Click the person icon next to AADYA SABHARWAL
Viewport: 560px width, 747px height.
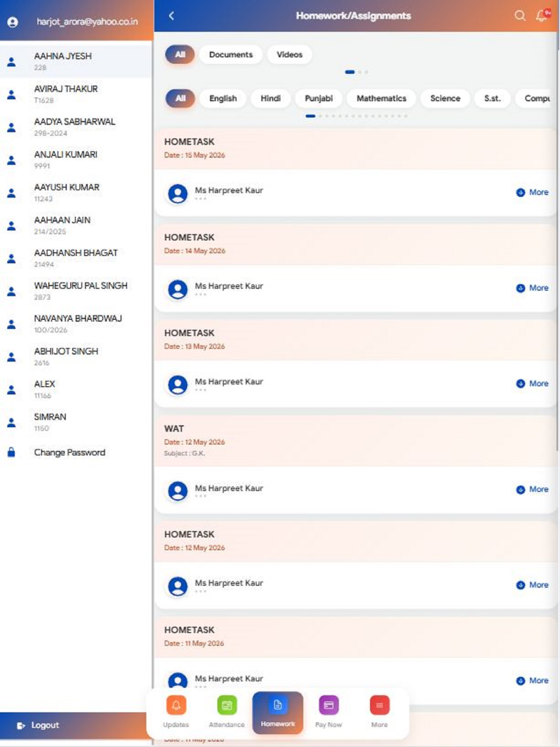click(11, 127)
